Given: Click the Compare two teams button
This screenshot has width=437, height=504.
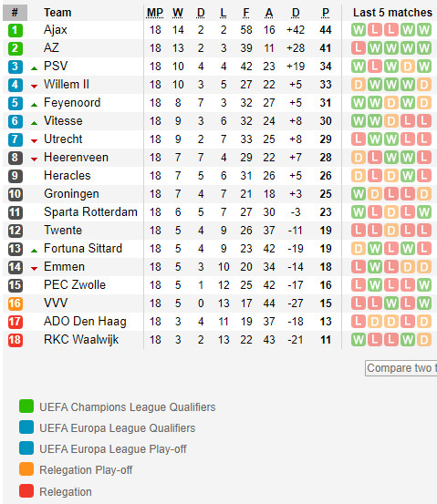Looking at the screenshot, I should (x=401, y=368).
